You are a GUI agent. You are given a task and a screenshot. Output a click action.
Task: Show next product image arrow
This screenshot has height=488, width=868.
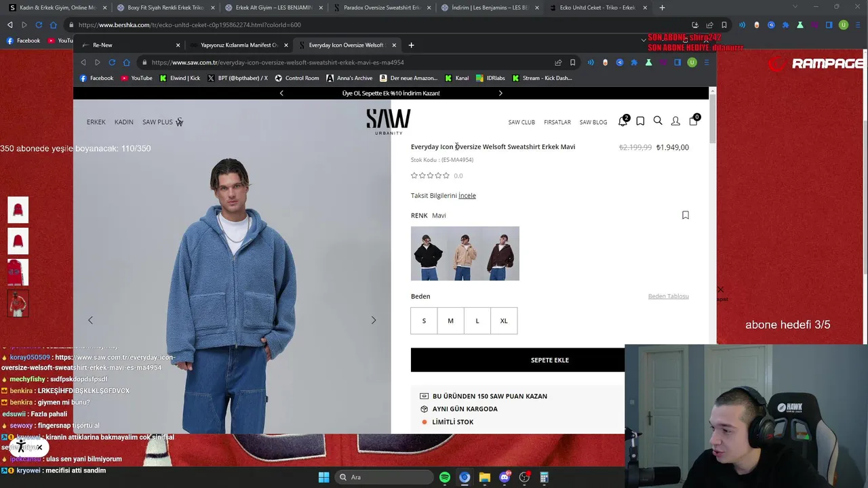(x=374, y=320)
